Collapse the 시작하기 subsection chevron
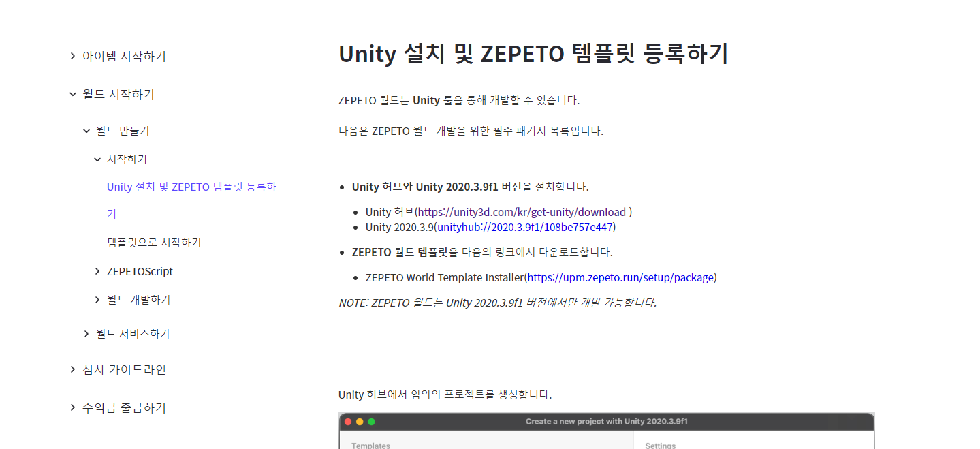Viewport: 980px width, 449px height. click(97, 159)
